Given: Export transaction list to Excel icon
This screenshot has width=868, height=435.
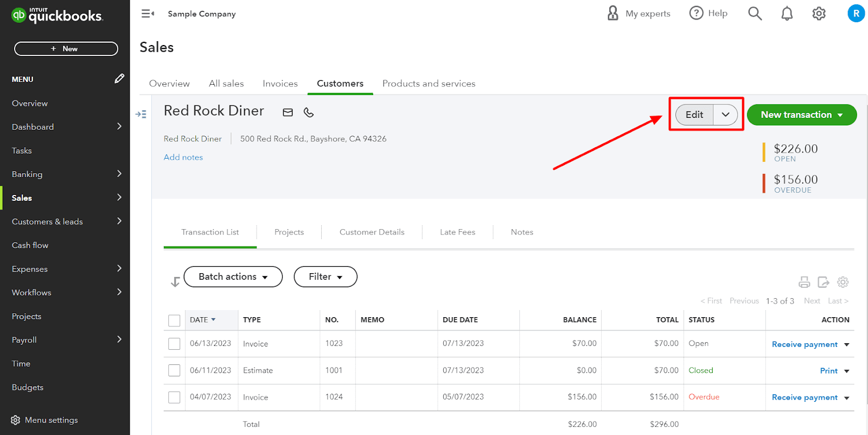Looking at the screenshot, I should (824, 282).
